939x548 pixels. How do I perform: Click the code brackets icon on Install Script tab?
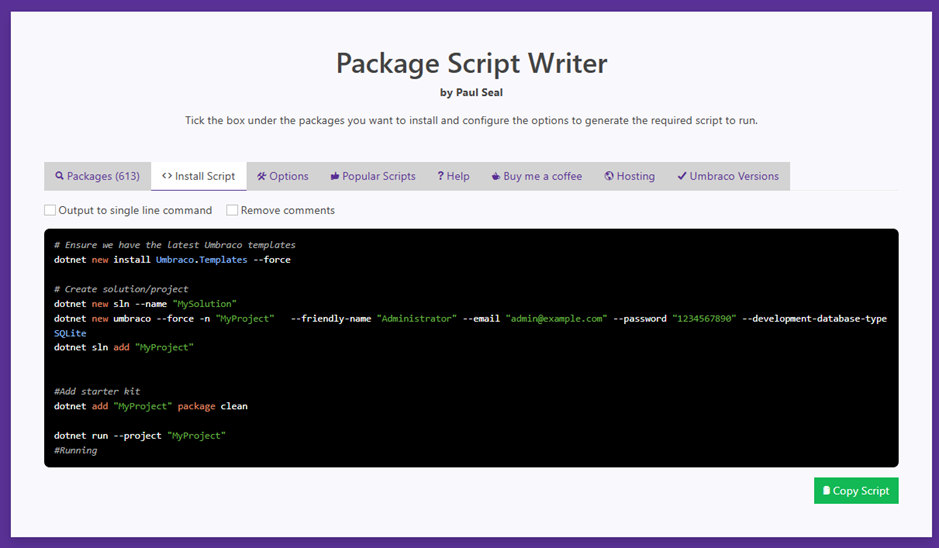tap(167, 176)
